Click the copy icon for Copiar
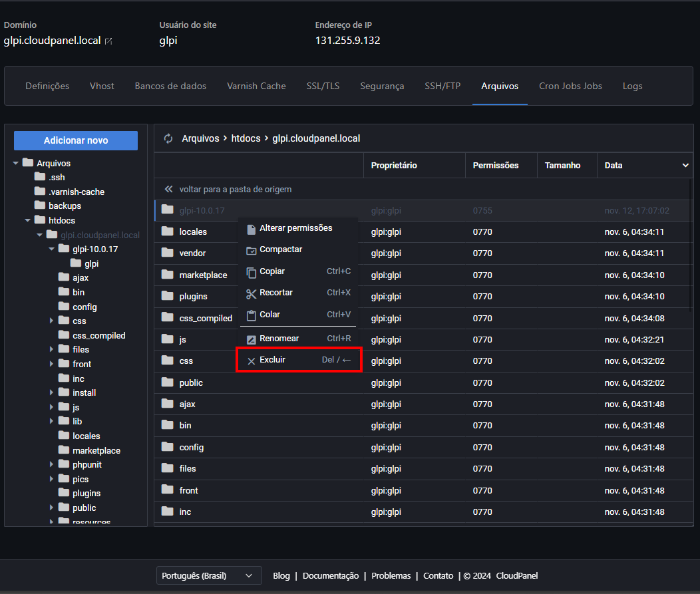Image resolution: width=700 pixels, height=594 pixels. tap(251, 272)
